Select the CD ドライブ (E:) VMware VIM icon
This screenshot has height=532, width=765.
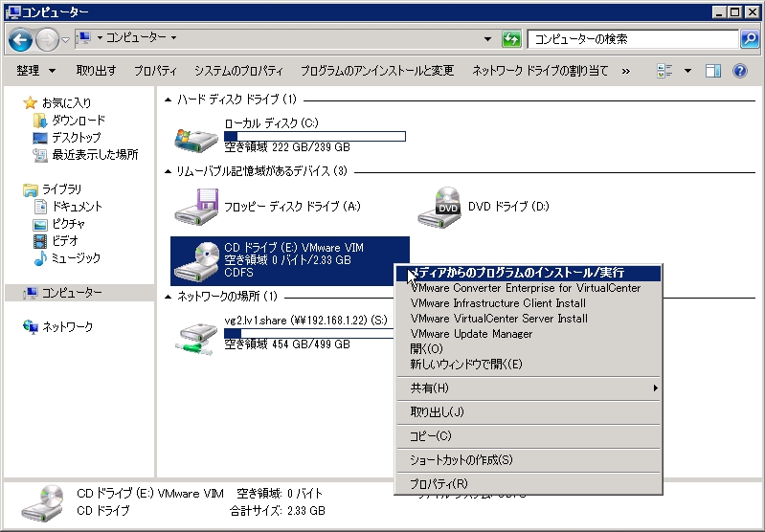coord(197,261)
